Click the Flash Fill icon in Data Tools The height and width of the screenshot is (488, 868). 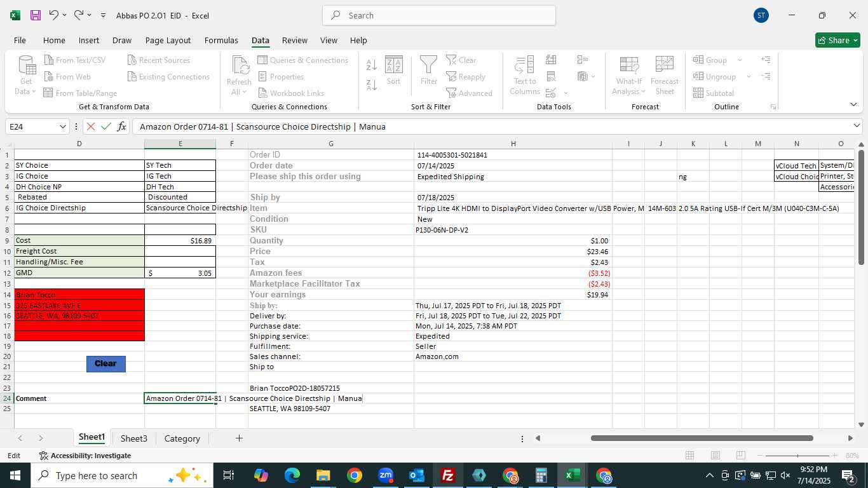click(x=551, y=60)
